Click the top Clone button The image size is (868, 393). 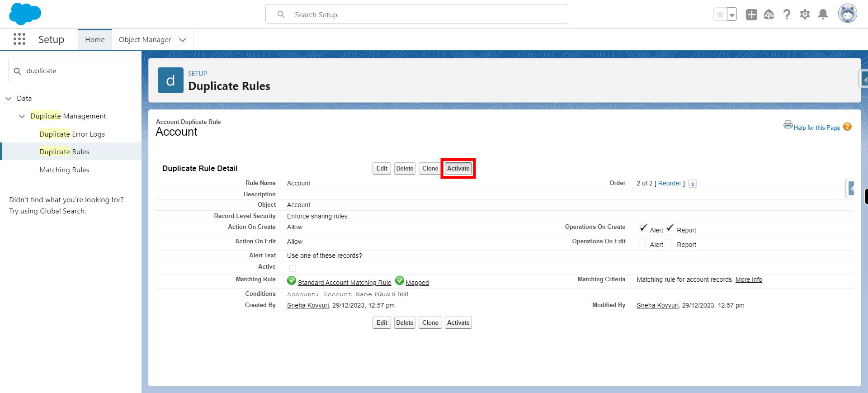[430, 168]
